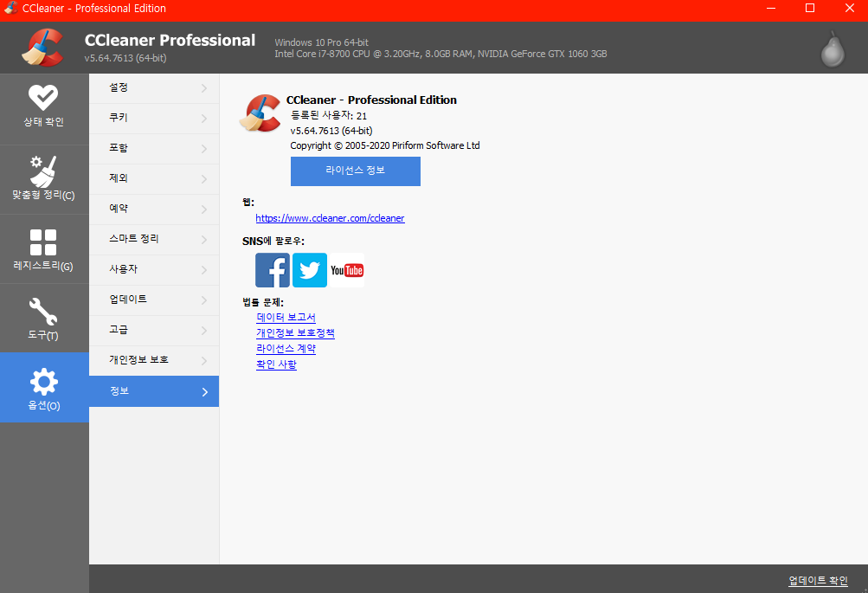Click the Facebook icon

pyautogui.click(x=273, y=270)
